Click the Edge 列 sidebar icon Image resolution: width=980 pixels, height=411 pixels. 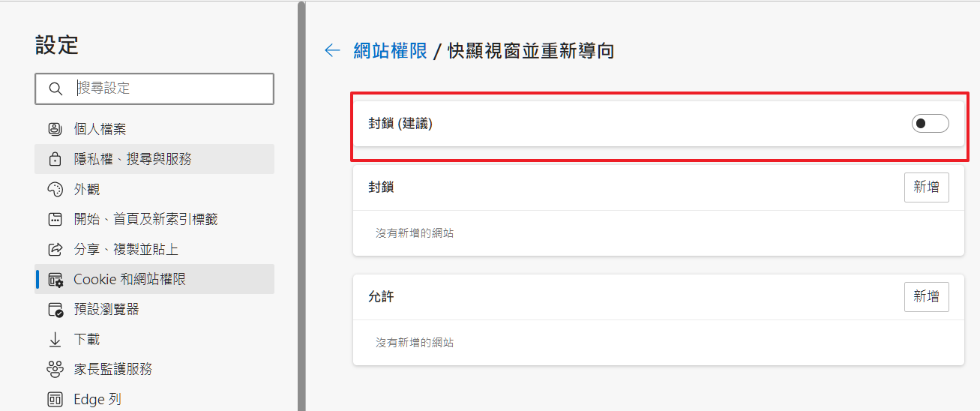(55, 399)
